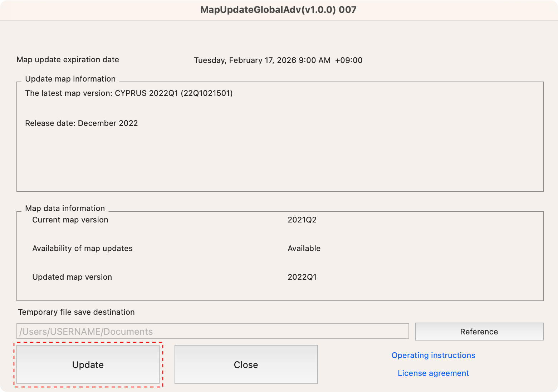Click the Update button
The height and width of the screenshot is (392, 558).
[x=88, y=364]
